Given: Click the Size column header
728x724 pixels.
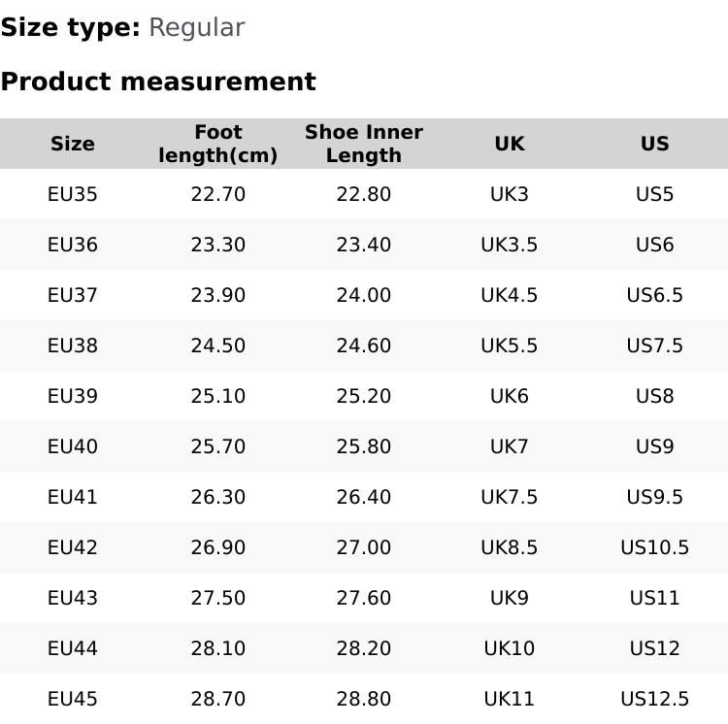Looking at the screenshot, I should [x=73, y=144].
